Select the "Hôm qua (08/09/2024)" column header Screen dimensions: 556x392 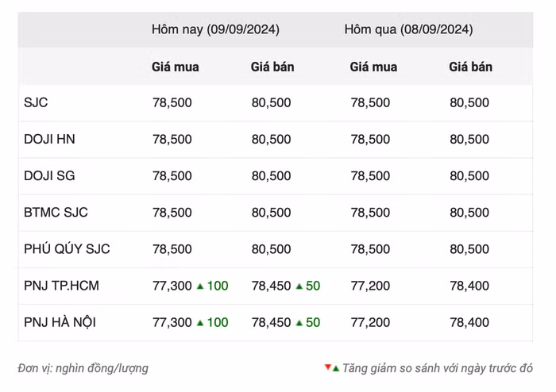[408, 30]
